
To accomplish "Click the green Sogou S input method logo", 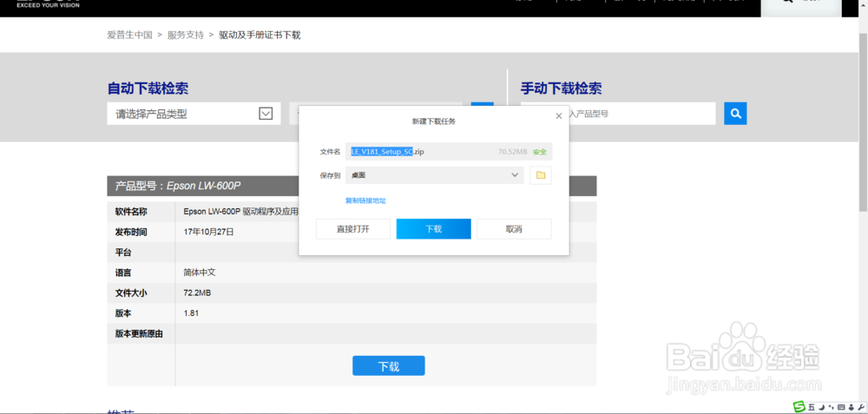I will [x=799, y=407].
